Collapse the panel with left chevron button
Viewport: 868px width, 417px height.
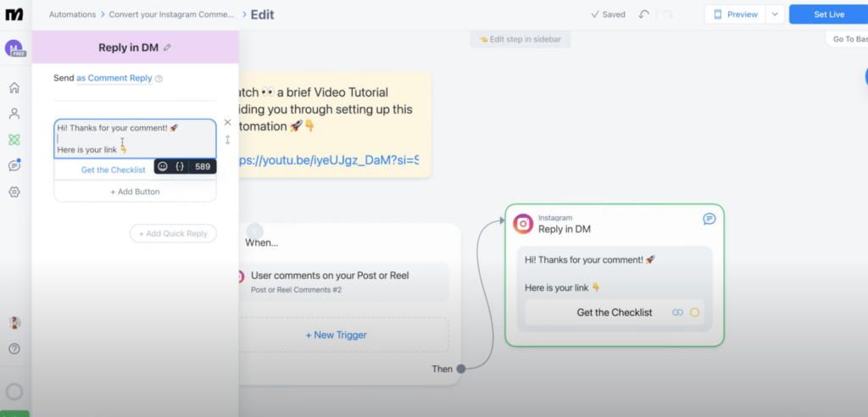(254, 231)
